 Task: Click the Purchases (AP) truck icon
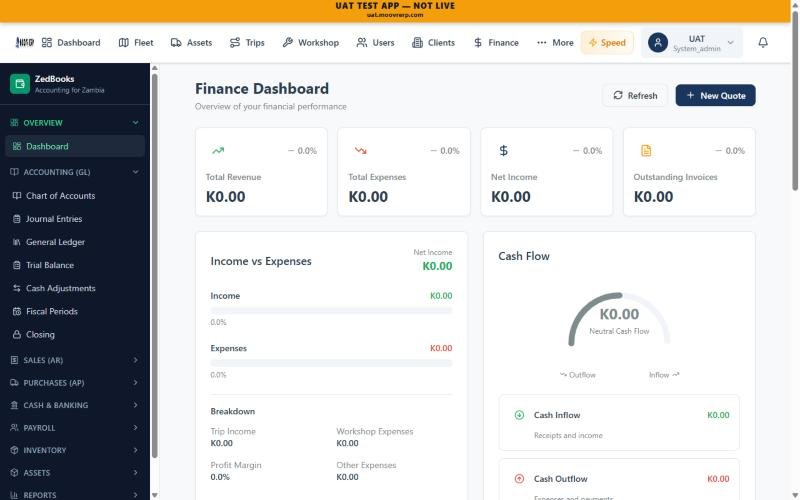point(14,383)
